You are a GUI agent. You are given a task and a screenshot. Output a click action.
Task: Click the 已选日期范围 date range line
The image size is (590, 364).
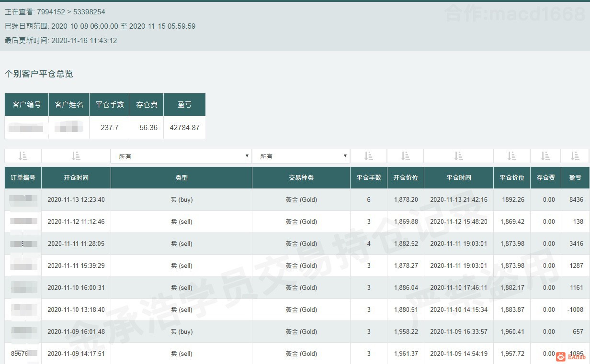(100, 26)
